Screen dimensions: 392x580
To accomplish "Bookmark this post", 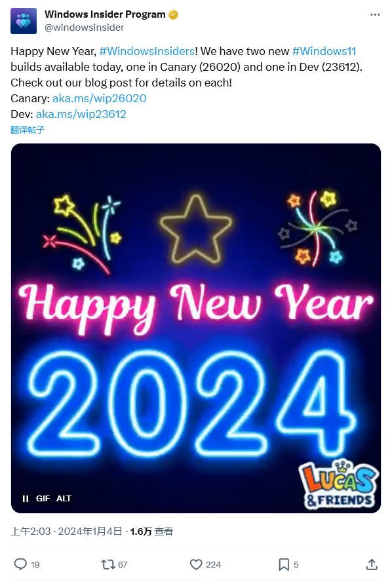I will (x=284, y=564).
